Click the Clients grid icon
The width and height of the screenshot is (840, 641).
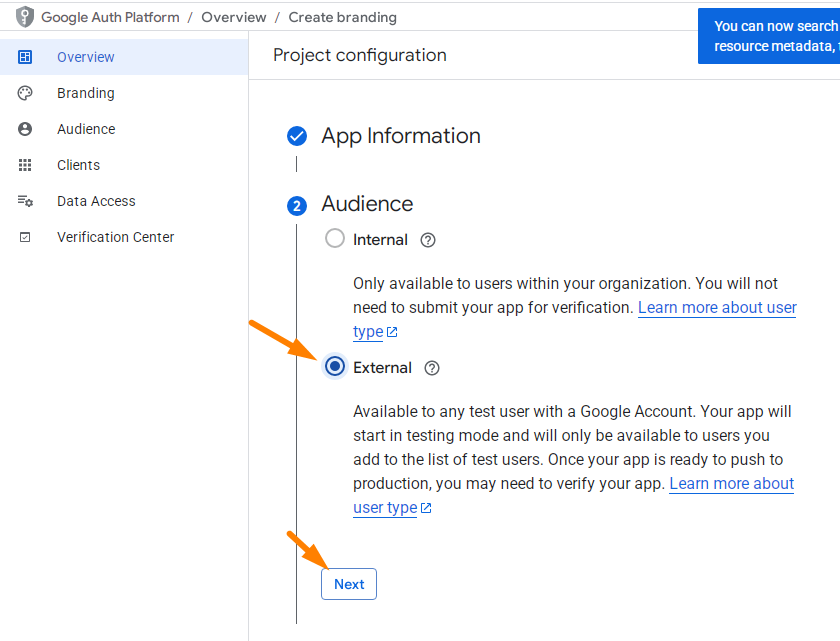pos(25,165)
